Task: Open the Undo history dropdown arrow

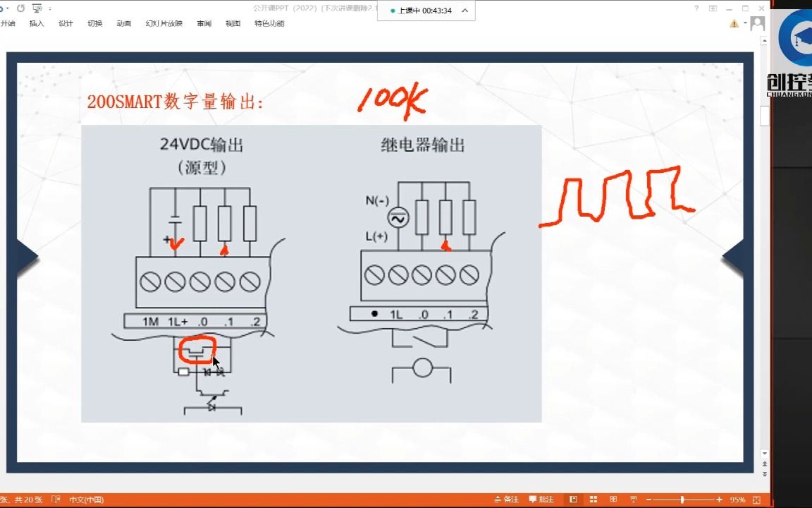Action: (x=7, y=8)
